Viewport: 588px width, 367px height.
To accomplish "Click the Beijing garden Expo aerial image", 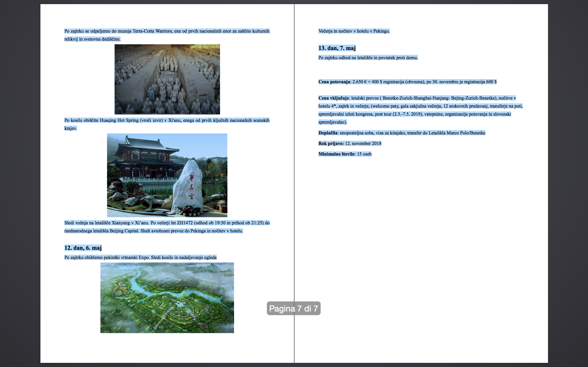I will point(167,297).
